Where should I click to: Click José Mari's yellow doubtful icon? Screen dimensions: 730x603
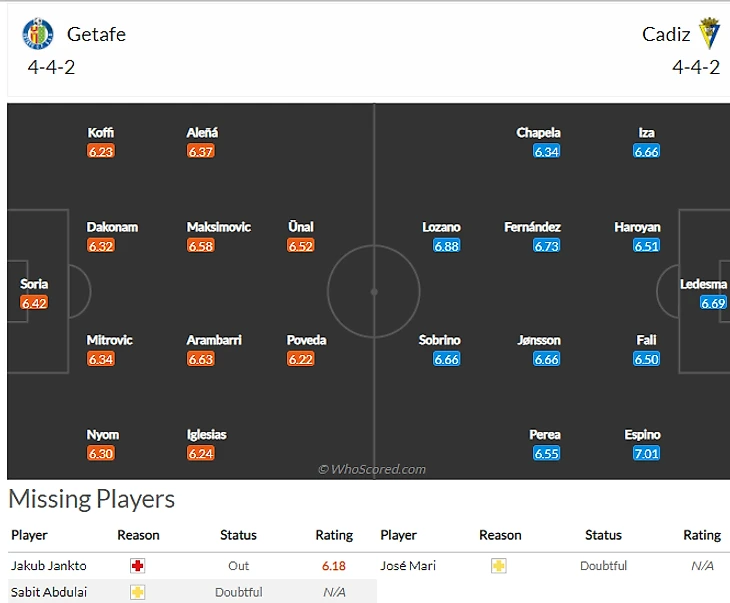coord(498,566)
